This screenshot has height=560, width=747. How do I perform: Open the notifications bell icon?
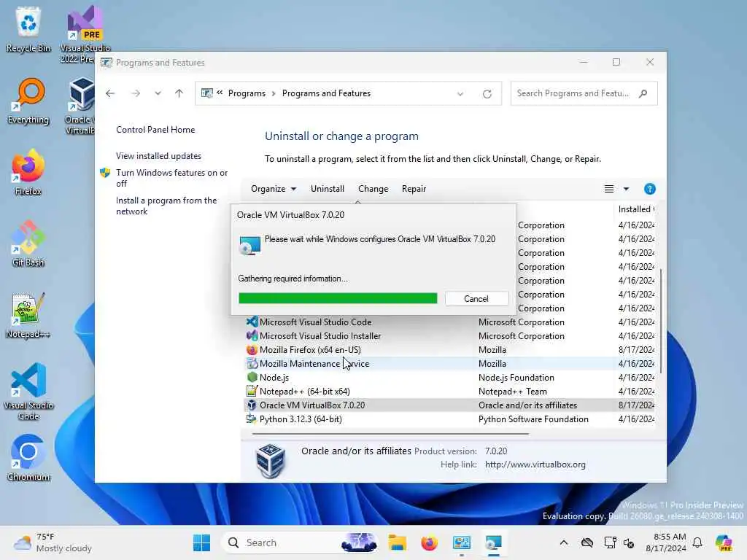[x=697, y=542]
